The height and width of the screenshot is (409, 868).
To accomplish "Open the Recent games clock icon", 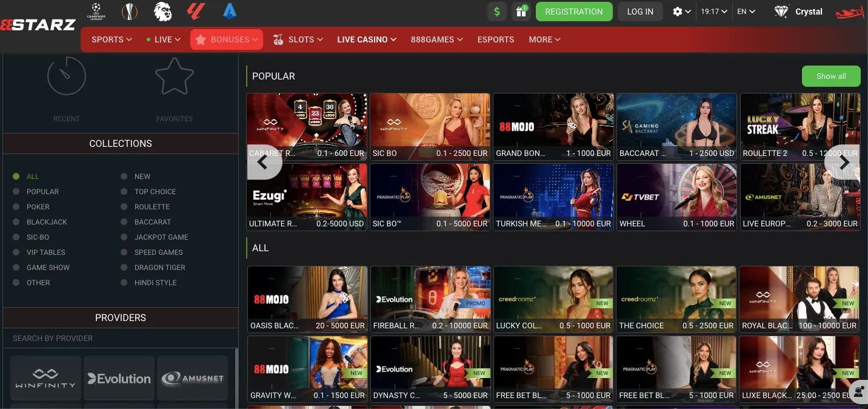I will pos(67,76).
